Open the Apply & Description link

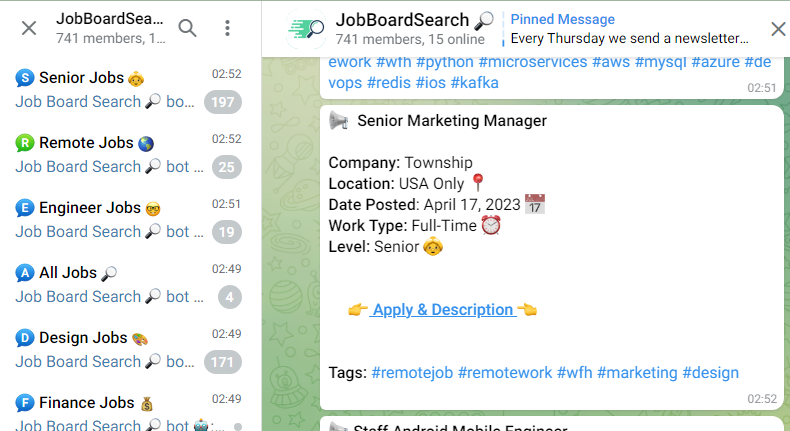pyautogui.click(x=442, y=310)
